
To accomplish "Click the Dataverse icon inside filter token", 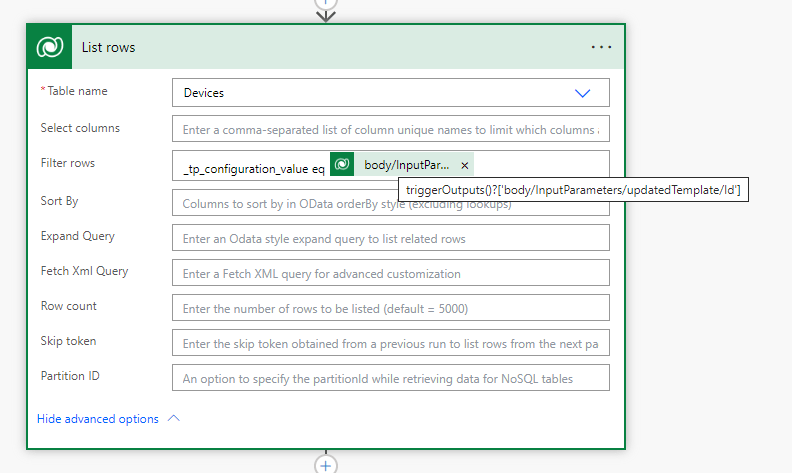I will (342, 165).
